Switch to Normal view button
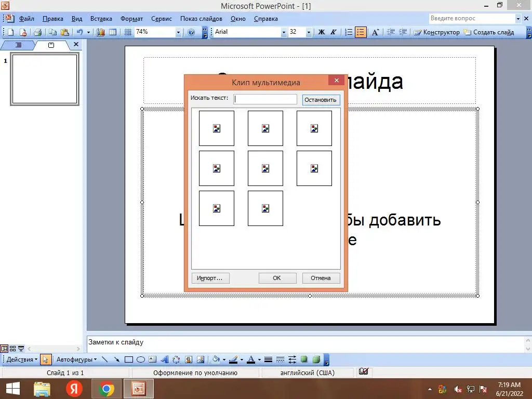 coord(4,349)
